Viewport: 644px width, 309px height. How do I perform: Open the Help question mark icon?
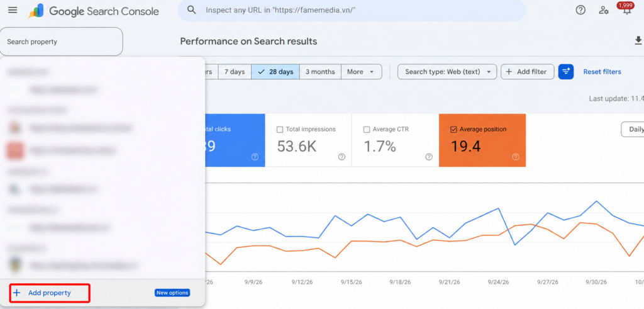[580, 10]
